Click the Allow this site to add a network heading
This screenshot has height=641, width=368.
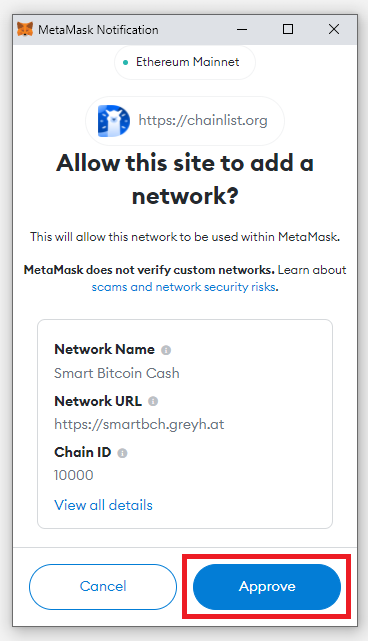point(185,179)
